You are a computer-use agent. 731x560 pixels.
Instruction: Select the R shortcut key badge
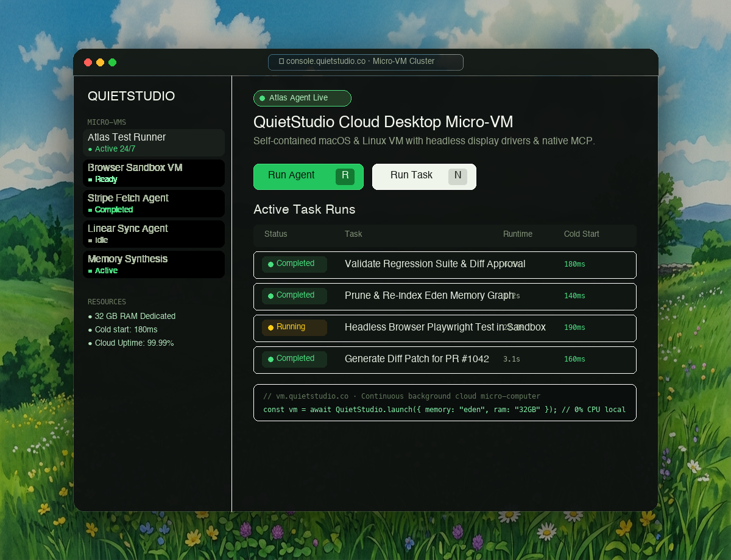[x=345, y=177]
